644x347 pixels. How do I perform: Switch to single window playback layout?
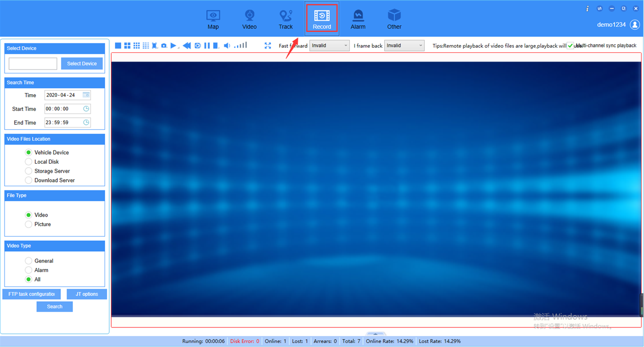click(118, 46)
